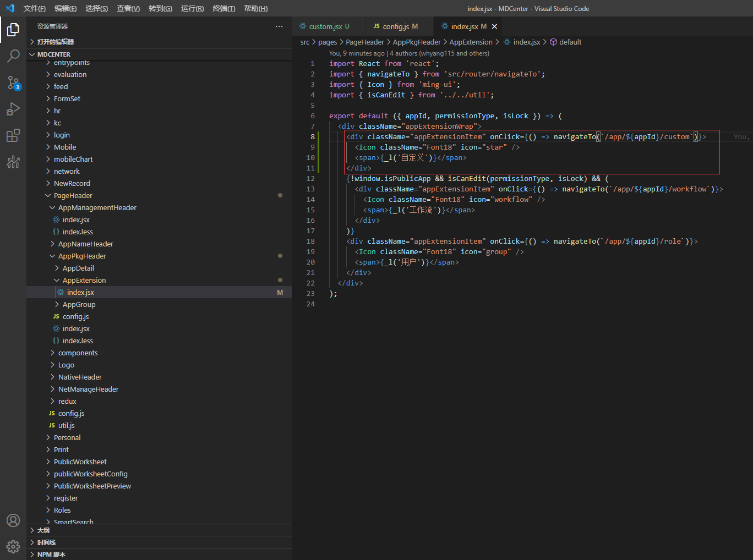The height and width of the screenshot is (560, 753).
Task: Expand the Roles folder
Action: pos(159,510)
